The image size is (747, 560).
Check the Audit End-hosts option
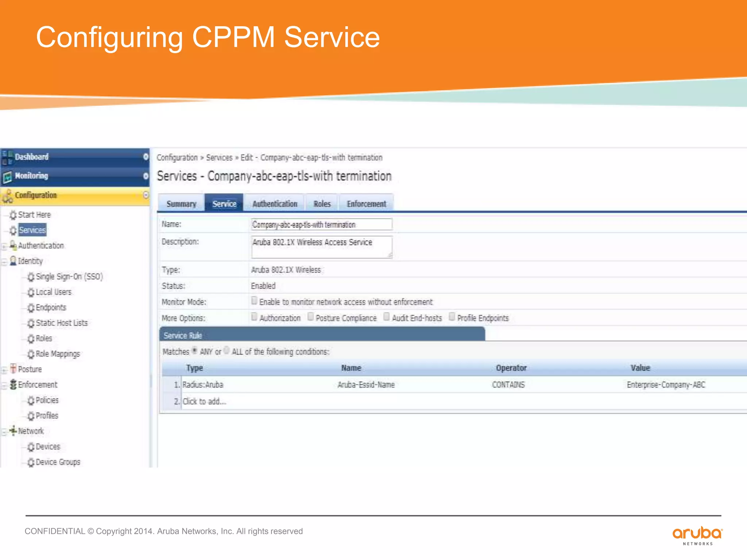(386, 317)
